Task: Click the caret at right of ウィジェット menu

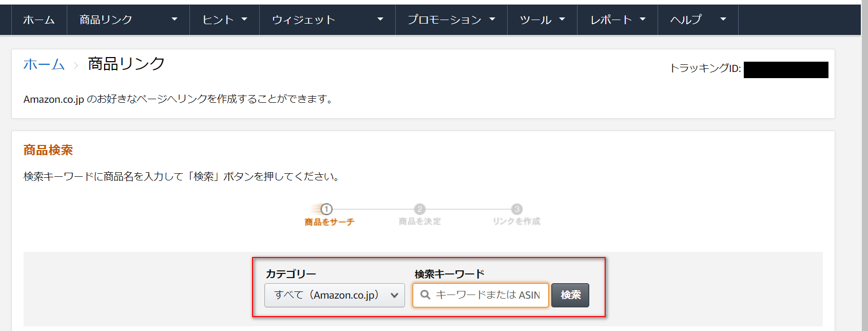Action: coord(380,20)
